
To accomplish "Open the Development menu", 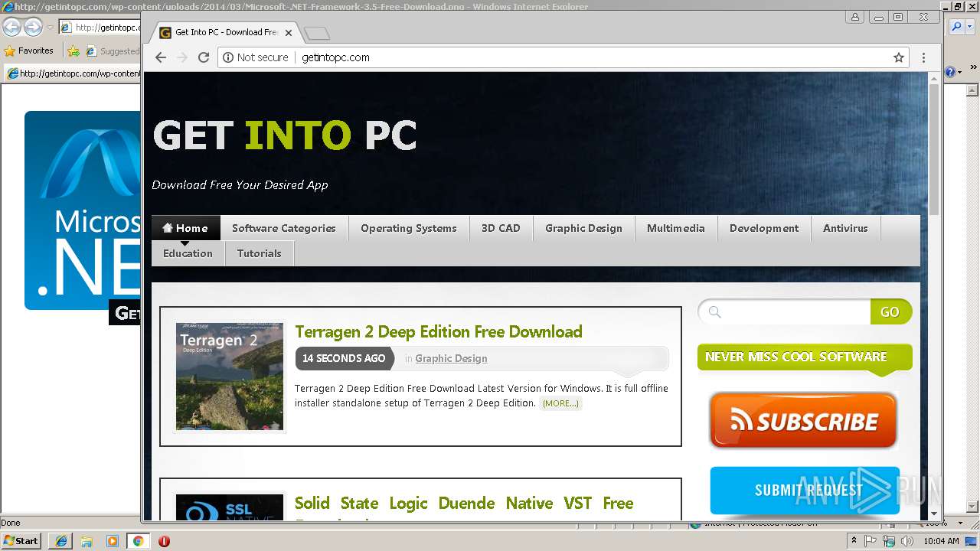I will (x=764, y=228).
